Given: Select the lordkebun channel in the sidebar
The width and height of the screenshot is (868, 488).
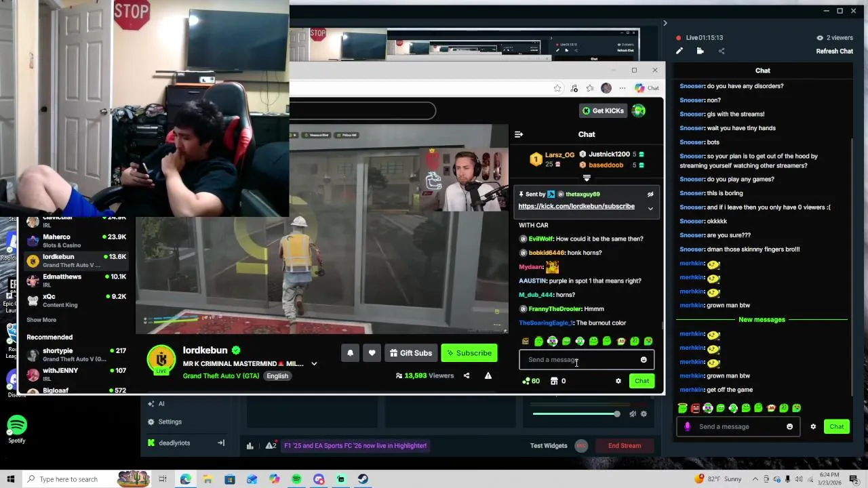Looking at the screenshot, I should (x=76, y=260).
